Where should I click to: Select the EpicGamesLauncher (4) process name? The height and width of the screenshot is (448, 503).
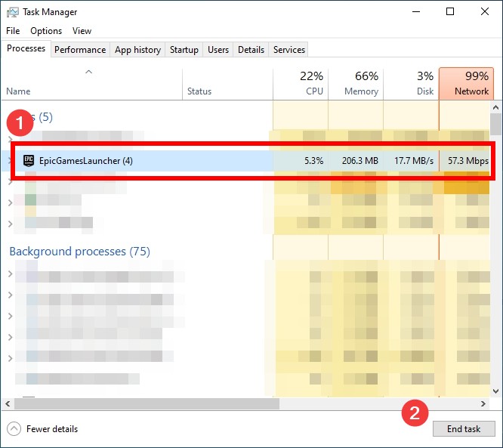[85, 161]
